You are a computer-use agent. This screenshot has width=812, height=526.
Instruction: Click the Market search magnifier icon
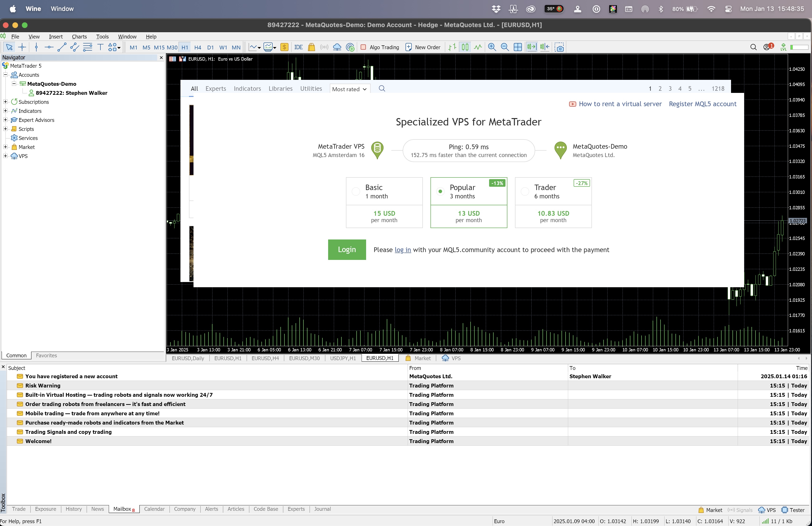[382, 88]
